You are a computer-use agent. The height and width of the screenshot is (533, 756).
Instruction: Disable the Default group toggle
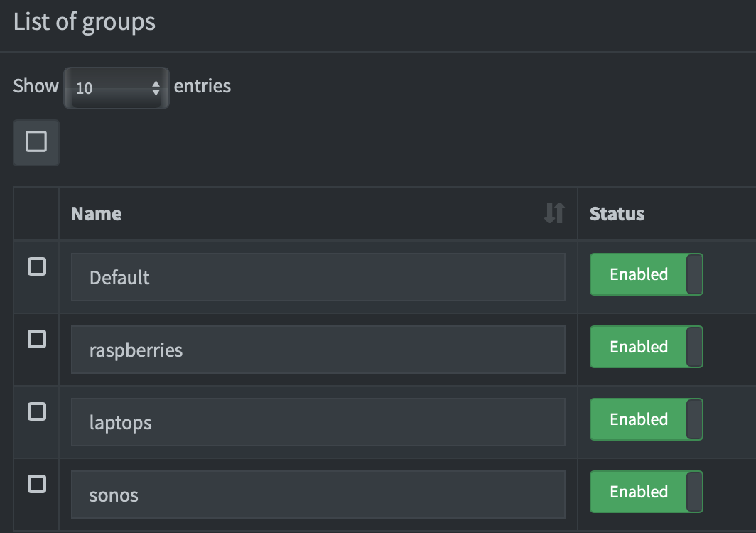click(x=645, y=274)
